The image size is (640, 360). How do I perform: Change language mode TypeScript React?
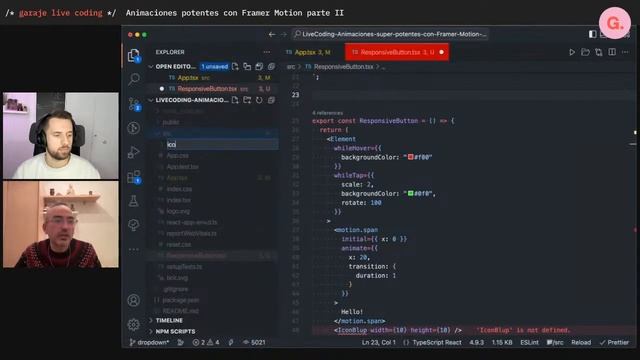click(437, 342)
